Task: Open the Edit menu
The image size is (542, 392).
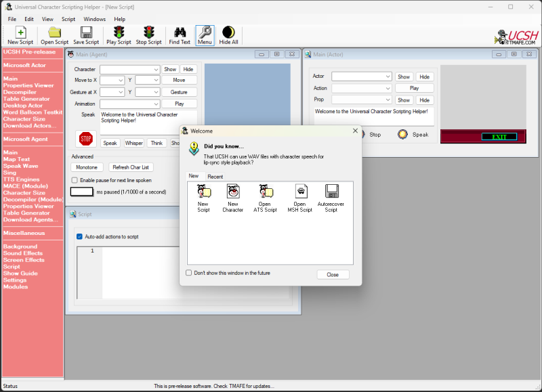Action: pyautogui.click(x=29, y=19)
